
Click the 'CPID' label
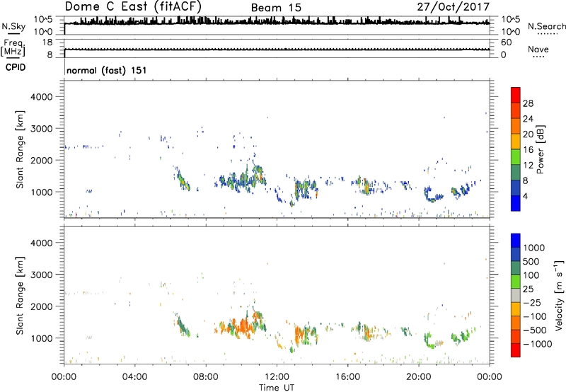pyautogui.click(x=16, y=67)
